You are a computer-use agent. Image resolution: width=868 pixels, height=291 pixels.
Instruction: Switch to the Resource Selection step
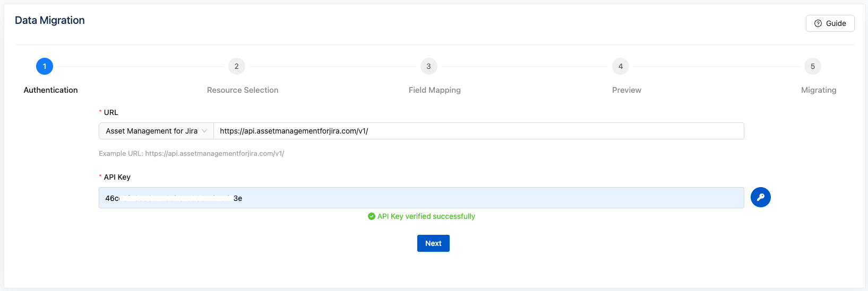pyautogui.click(x=243, y=90)
